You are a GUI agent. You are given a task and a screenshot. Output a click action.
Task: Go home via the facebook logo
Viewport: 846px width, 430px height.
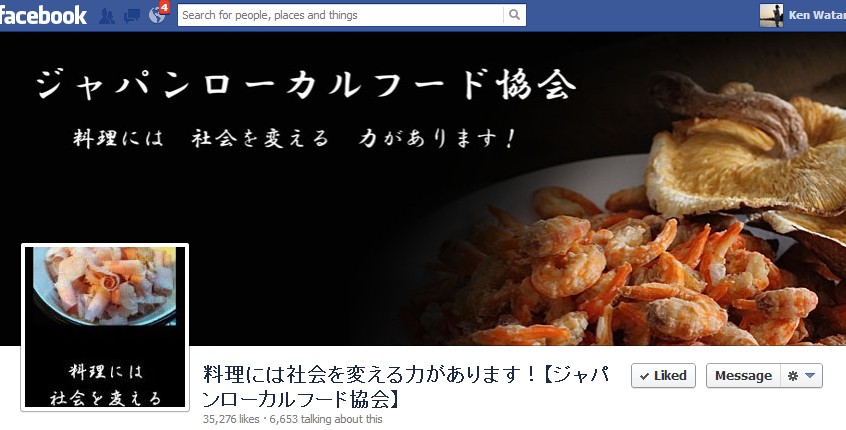point(43,15)
